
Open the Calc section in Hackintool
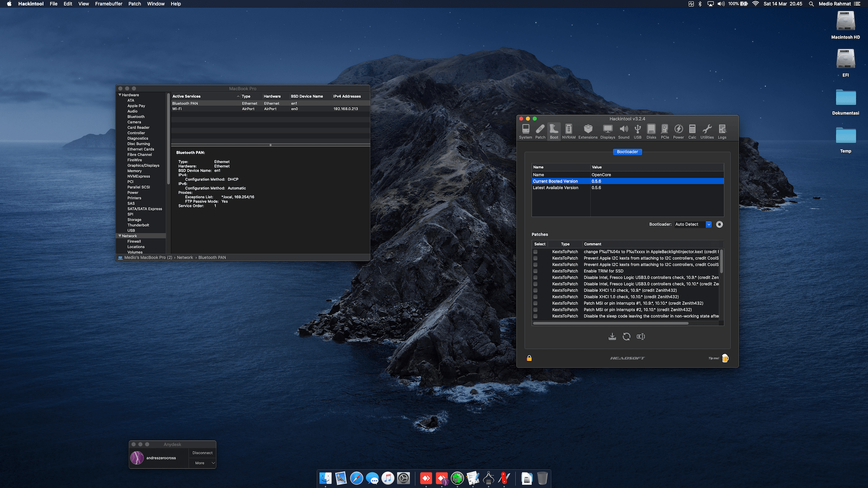click(692, 131)
